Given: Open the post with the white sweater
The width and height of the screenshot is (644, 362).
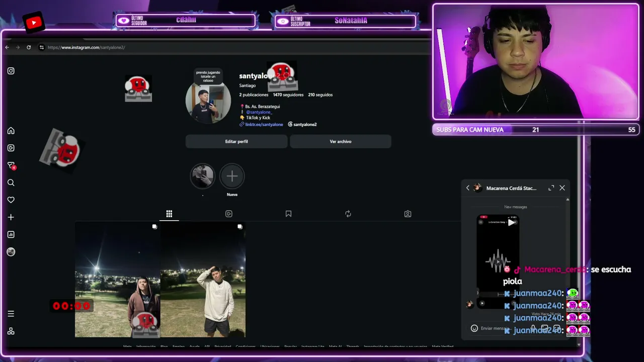Looking at the screenshot, I should click(203, 280).
